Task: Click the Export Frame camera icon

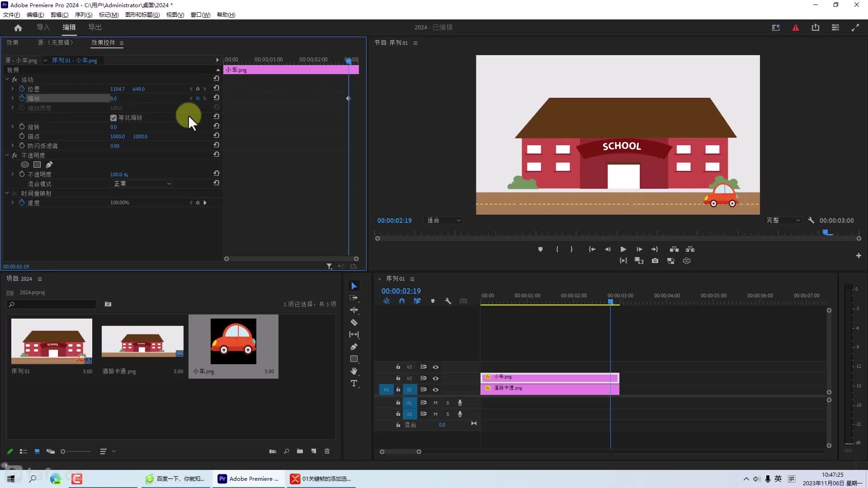Action: pos(655,261)
